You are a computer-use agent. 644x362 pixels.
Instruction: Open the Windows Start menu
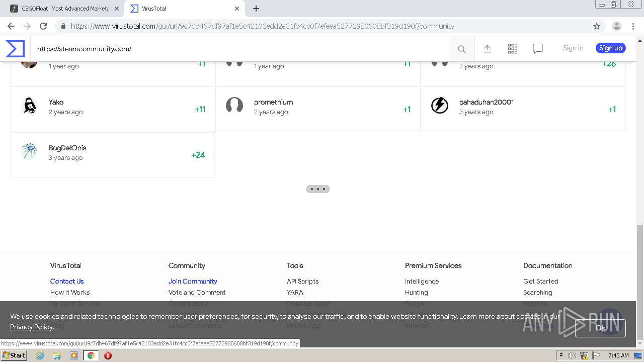pyautogui.click(x=14, y=355)
